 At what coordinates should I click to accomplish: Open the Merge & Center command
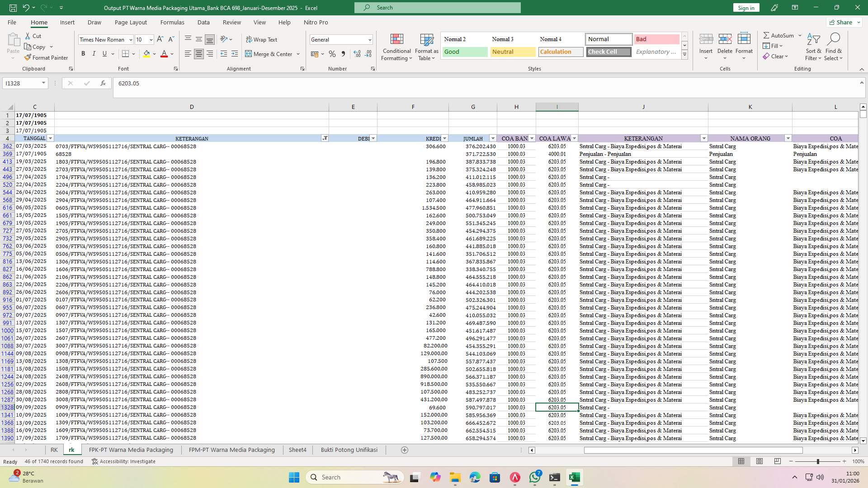(x=270, y=54)
